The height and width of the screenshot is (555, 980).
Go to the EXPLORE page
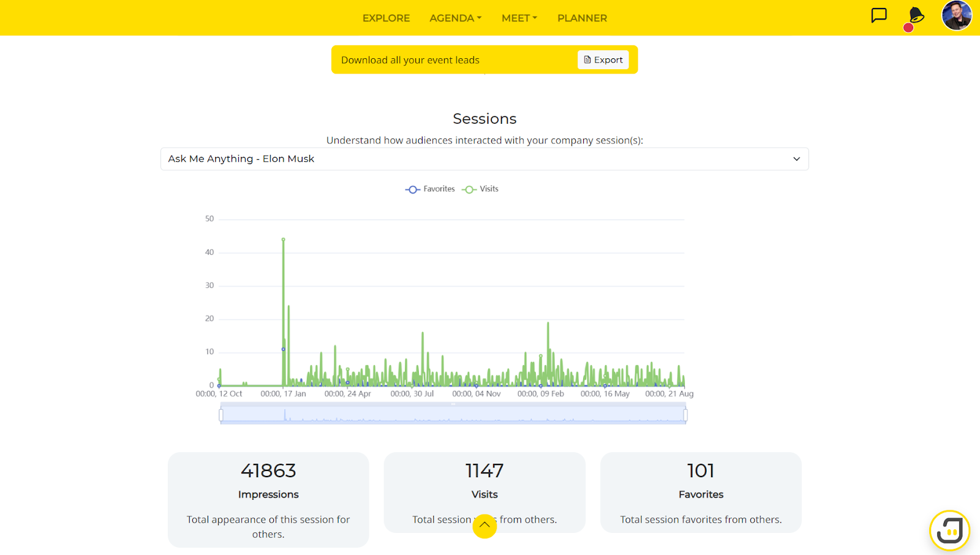coord(386,18)
